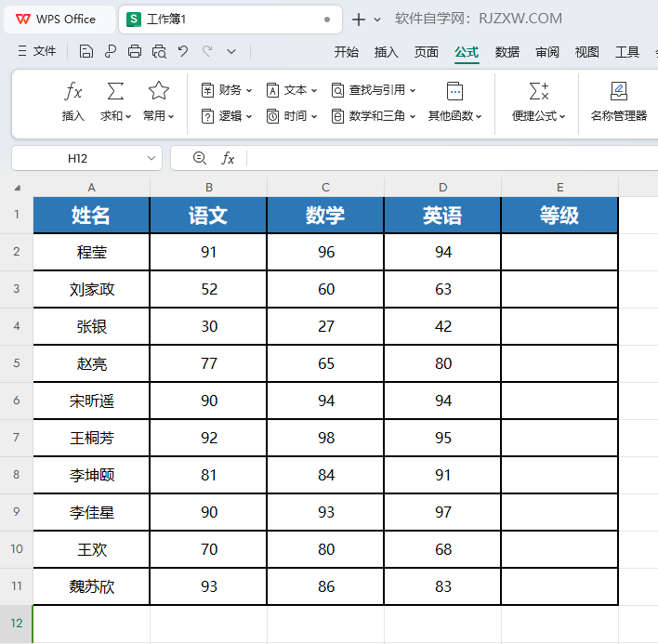Click the Save icon in quick toolbar
Image resolution: width=658 pixels, height=644 pixels.
[x=86, y=52]
